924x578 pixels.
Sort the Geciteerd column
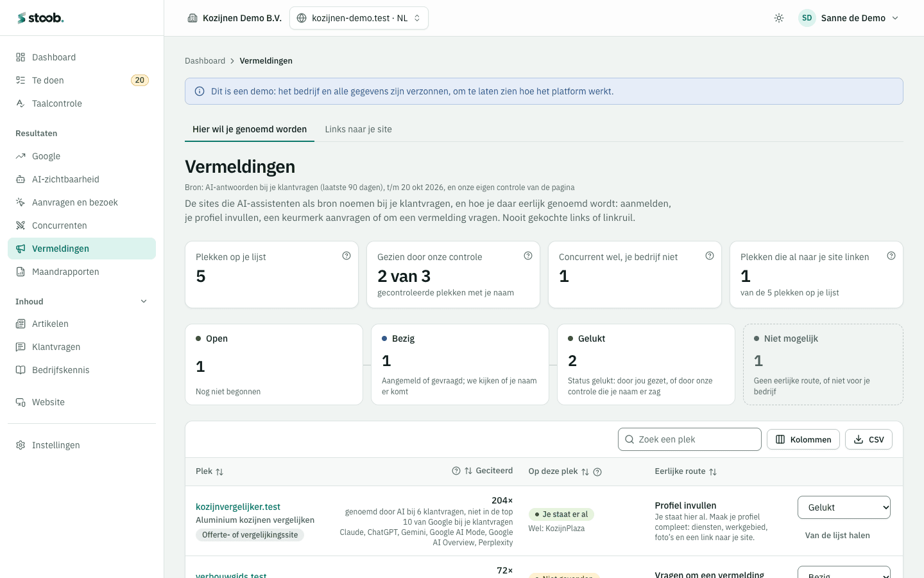point(468,471)
